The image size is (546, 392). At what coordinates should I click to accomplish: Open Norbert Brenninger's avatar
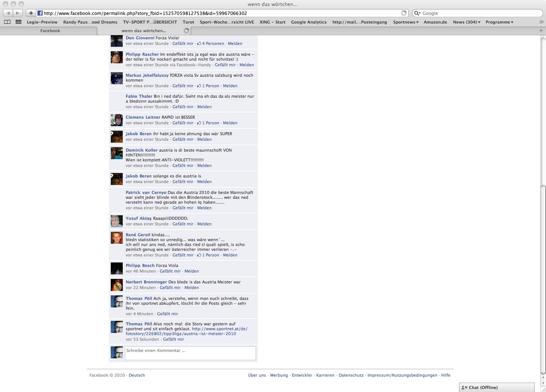pyautogui.click(x=117, y=285)
